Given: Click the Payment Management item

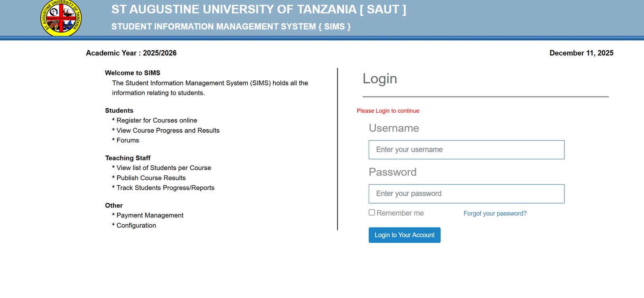Looking at the screenshot, I should [x=150, y=215].
